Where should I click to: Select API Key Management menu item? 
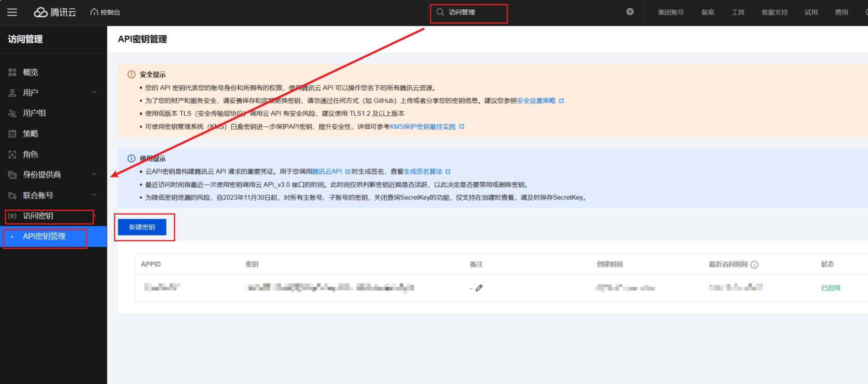pos(44,237)
